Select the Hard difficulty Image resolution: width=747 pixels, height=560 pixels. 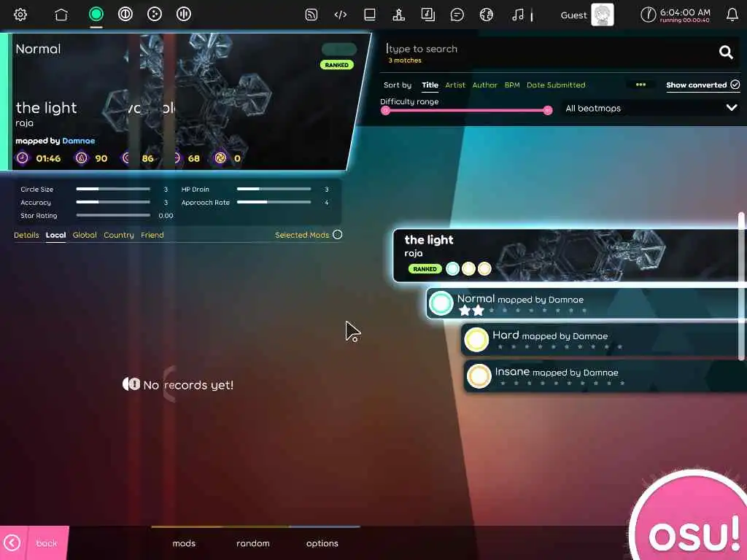[x=603, y=340]
